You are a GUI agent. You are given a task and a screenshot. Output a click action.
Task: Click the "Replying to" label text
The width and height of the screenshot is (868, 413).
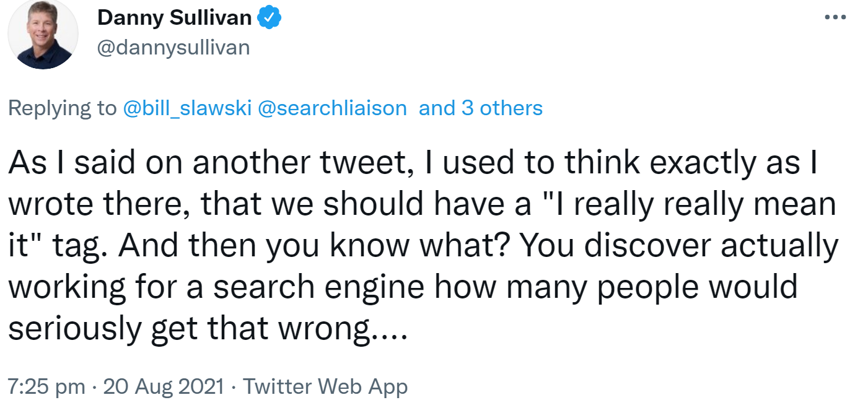point(62,108)
